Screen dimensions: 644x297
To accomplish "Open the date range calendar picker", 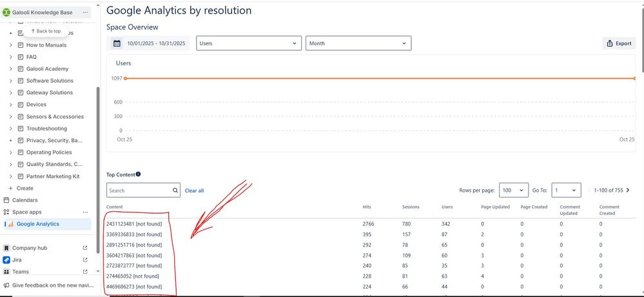I will 117,43.
